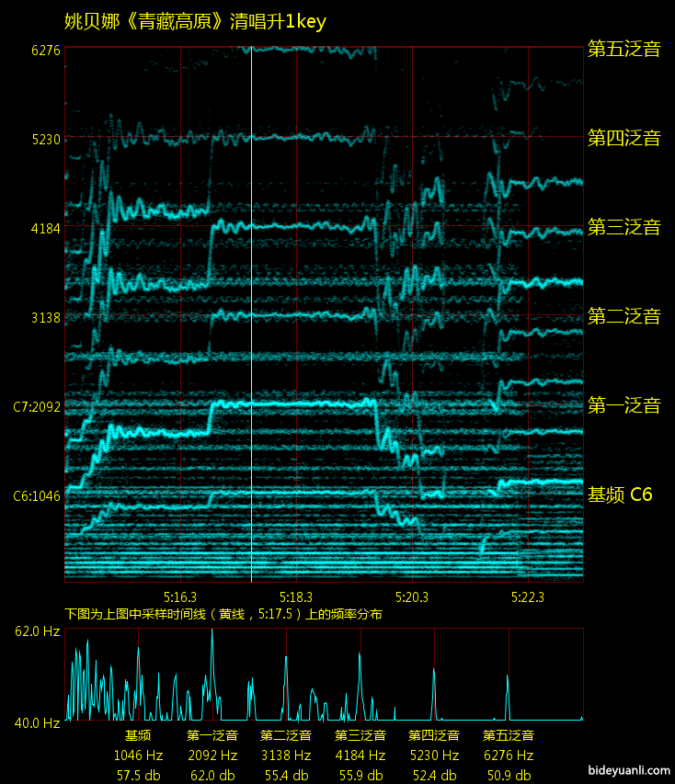
Task: Select the 基频 C6 label beside the spectrogram
Action: (x=620, y=494)
